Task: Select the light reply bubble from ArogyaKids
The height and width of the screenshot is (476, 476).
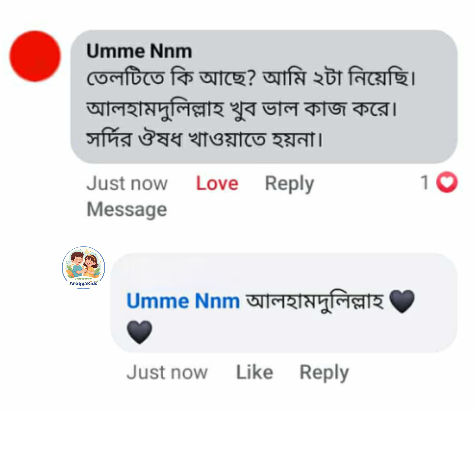Action: 284,303
